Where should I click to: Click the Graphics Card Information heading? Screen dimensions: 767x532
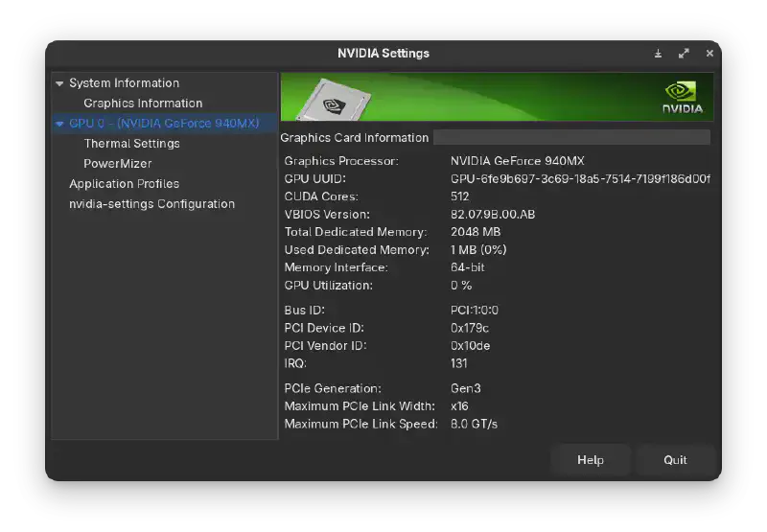click(x=354, y=138)
